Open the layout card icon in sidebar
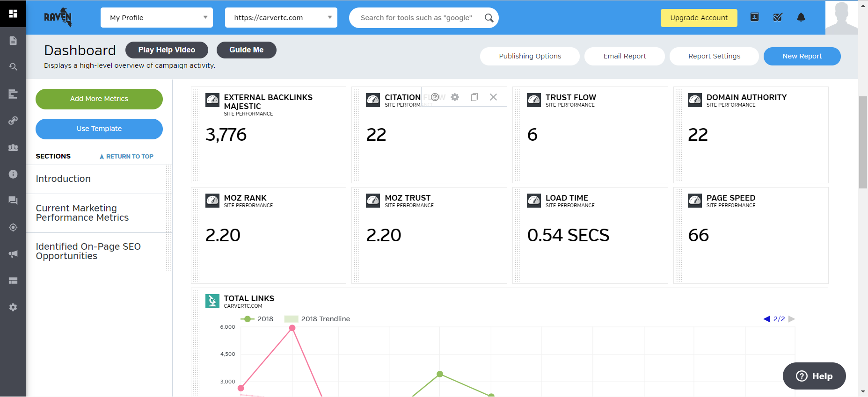The width and height of the screenshot is (868, 397). coord(13,281)
